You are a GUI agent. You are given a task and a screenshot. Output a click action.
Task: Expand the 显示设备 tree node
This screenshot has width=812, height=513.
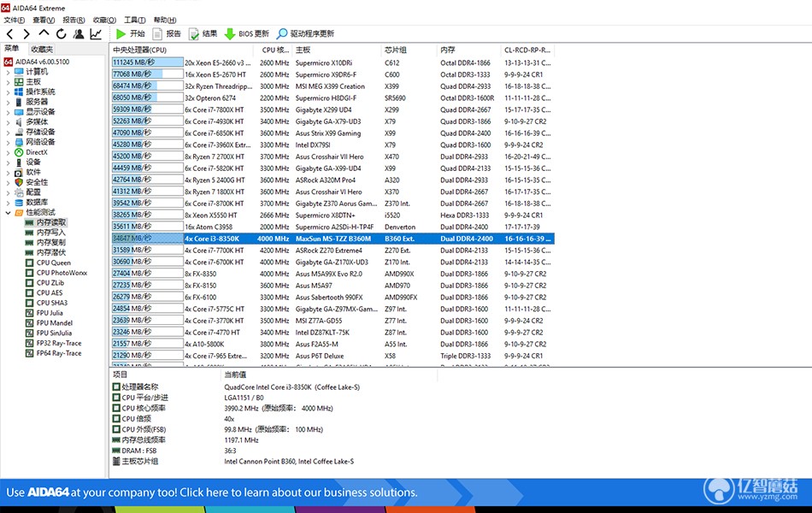click(x=8, y=112)
